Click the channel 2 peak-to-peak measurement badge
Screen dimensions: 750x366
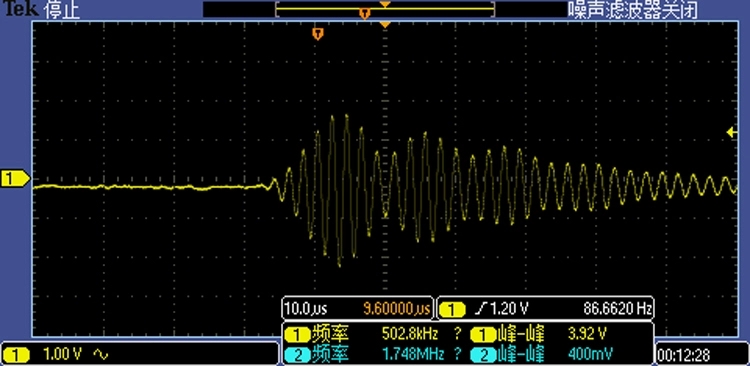(483, 354)
